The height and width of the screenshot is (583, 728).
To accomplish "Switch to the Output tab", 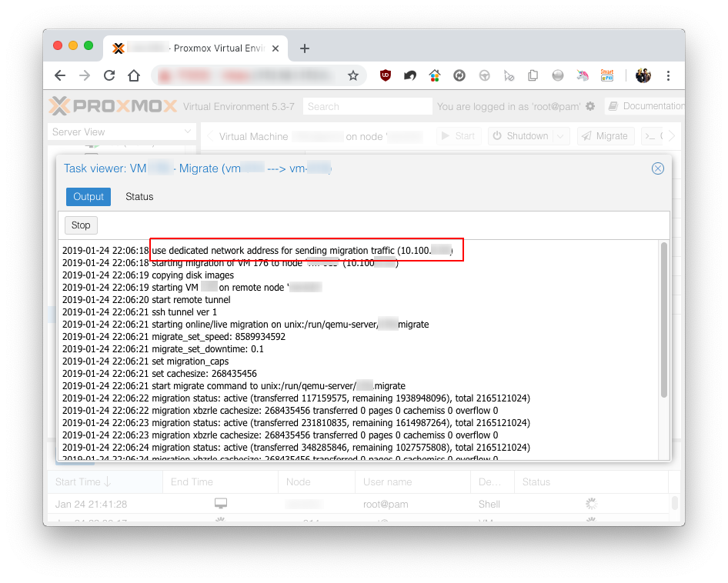I will point(88,197).
